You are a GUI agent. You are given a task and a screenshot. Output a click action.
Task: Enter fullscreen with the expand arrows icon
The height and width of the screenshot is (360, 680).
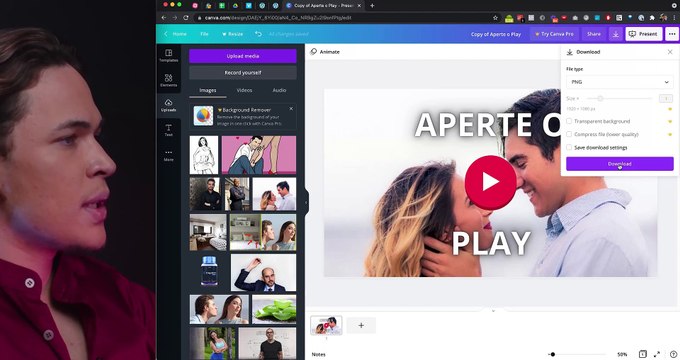[x=657, y=354]
